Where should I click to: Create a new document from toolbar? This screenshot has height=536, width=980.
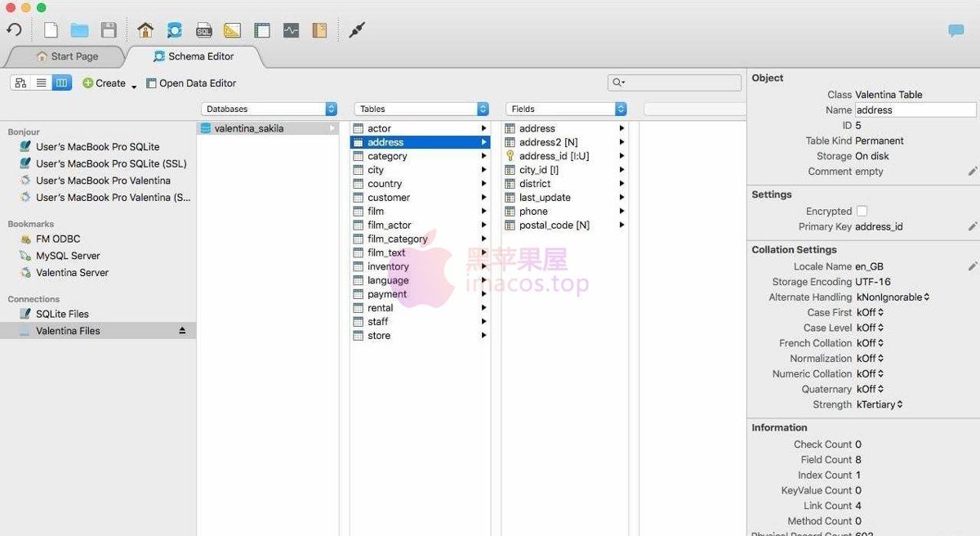point(51,30)
